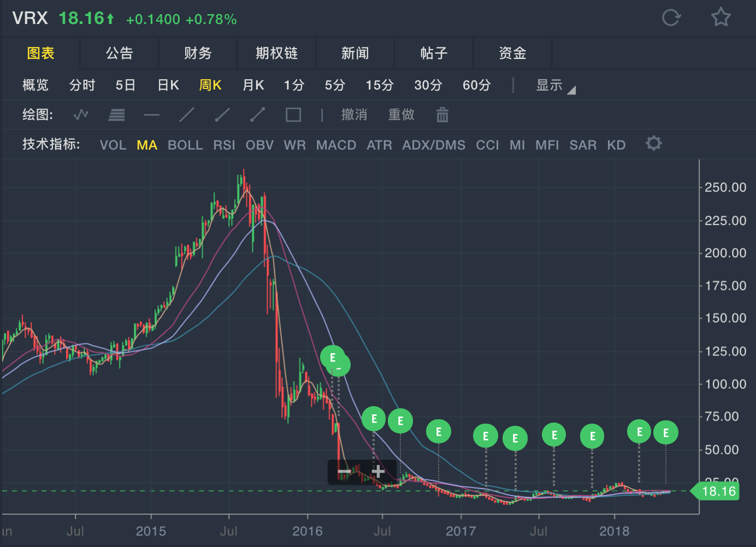
Task: Click the 18.16 current price tag
Action: 715,491
